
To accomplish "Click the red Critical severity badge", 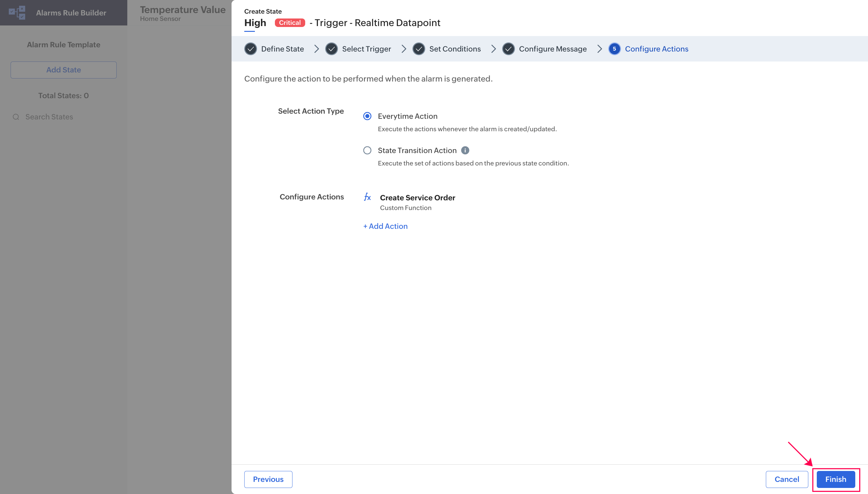I will click(x=290, y=23).
